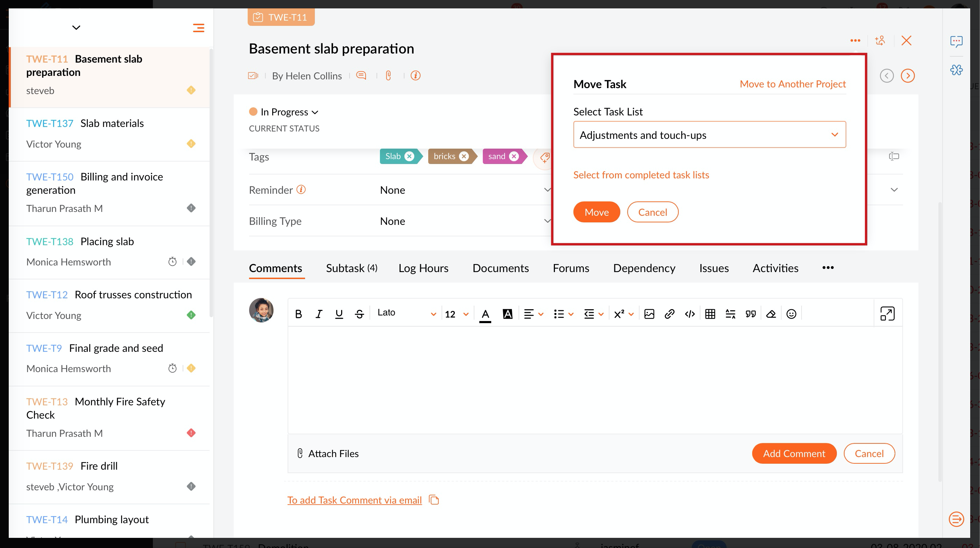The height and width of the screenshot is (548, 980).
Task: Insert an image into the comment
Action: pos(649,314)
